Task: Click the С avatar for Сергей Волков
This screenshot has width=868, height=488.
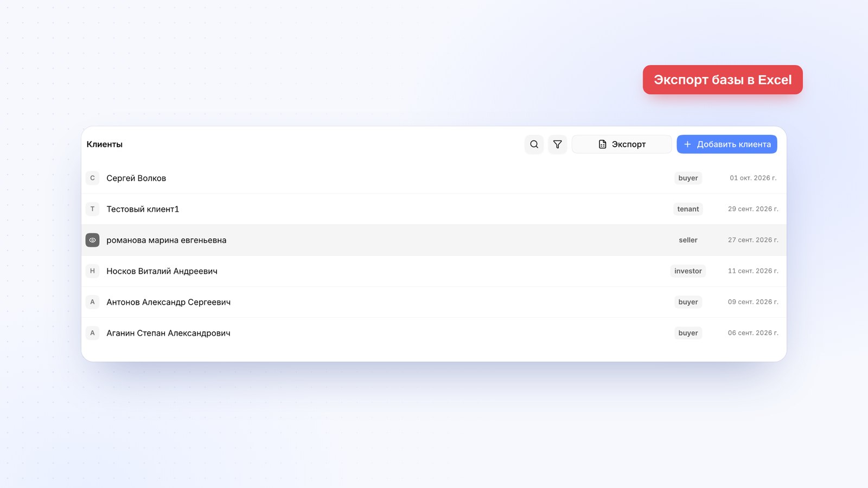Action: click(92, 178)
